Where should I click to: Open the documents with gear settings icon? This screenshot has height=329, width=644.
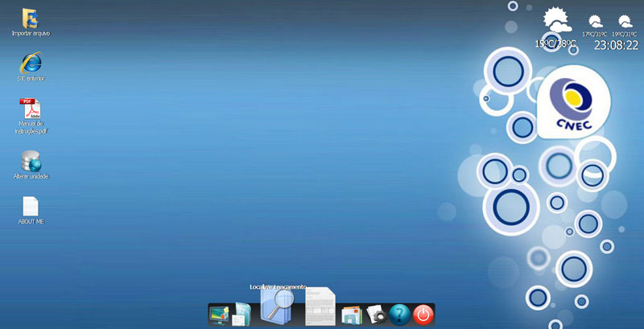click(376, 315)
